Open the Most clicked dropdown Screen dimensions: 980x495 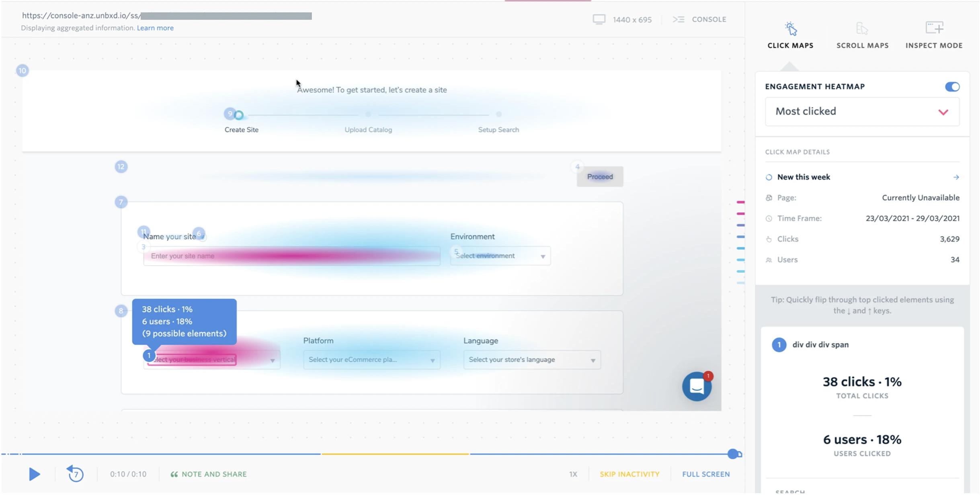862,111
